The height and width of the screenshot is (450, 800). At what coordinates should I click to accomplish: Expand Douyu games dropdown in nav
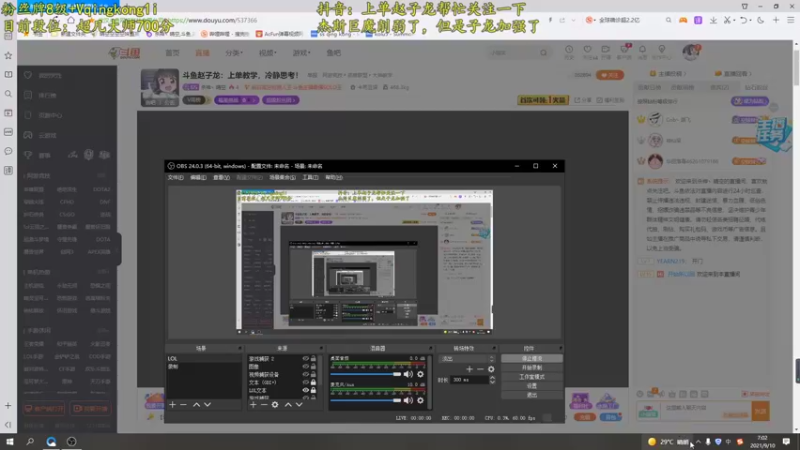pyautogui.click(x=302, y=53)
